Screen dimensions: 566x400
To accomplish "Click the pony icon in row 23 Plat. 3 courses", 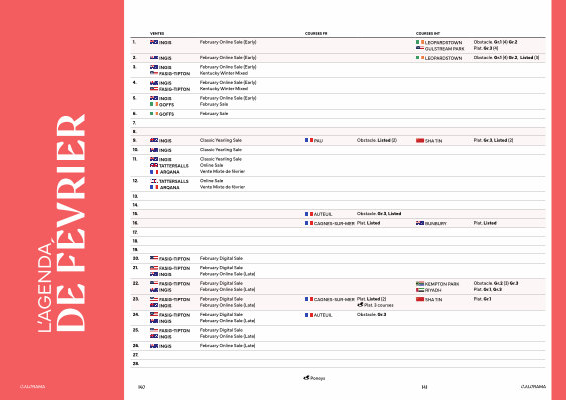I will [x=360, y=305].
